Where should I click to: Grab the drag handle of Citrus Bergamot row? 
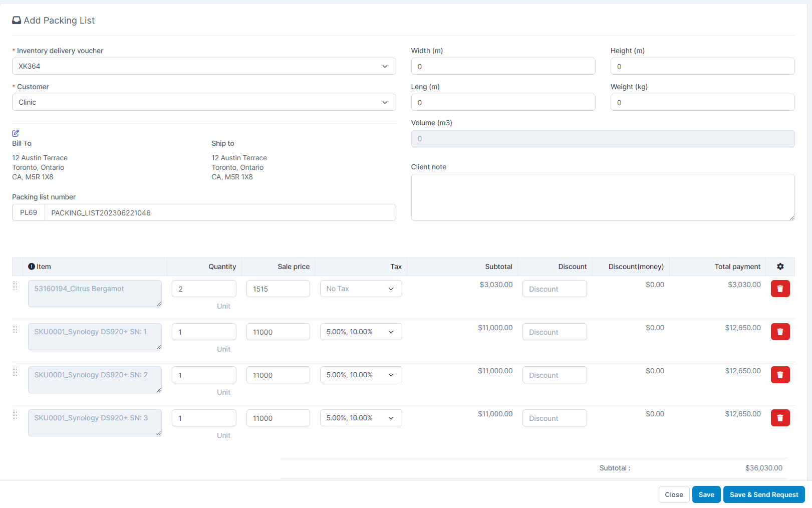15,286
